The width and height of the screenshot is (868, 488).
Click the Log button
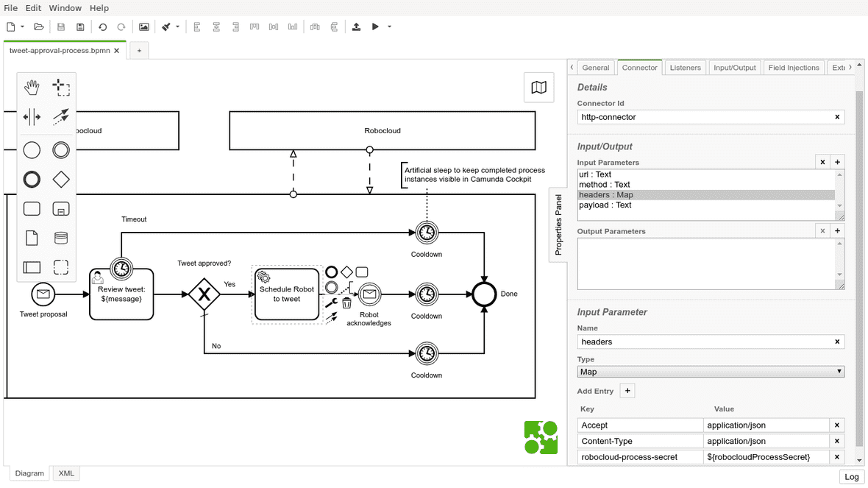click(x=851, y=476)
